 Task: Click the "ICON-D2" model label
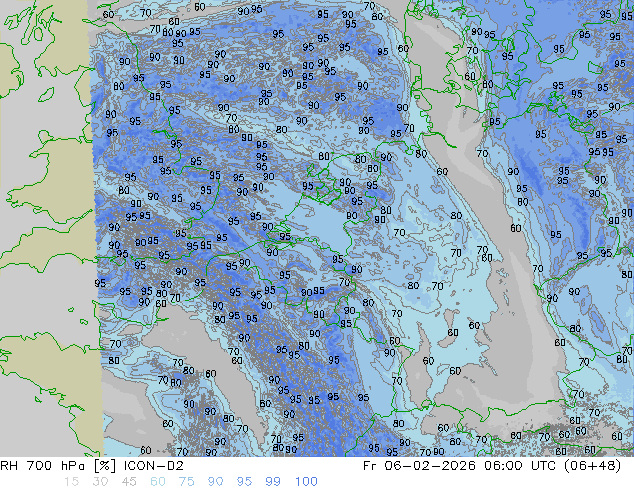point(154,466)
